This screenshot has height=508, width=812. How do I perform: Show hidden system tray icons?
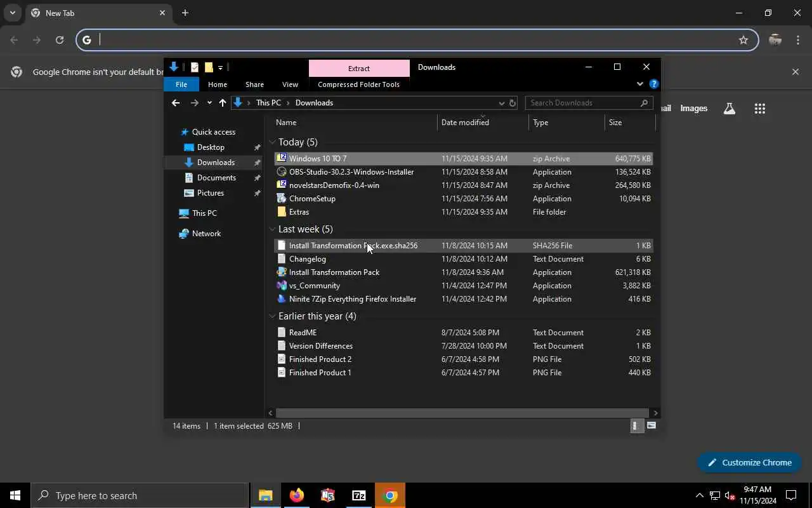(699, 495)
